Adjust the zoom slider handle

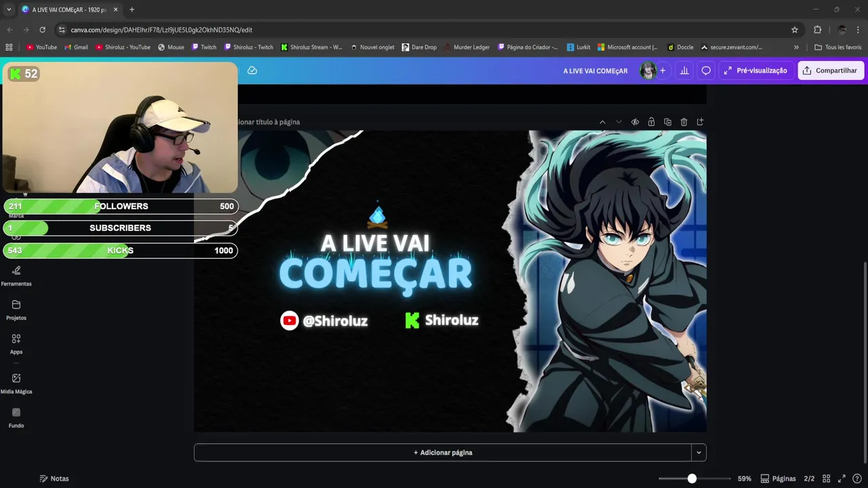coord(692,479)
